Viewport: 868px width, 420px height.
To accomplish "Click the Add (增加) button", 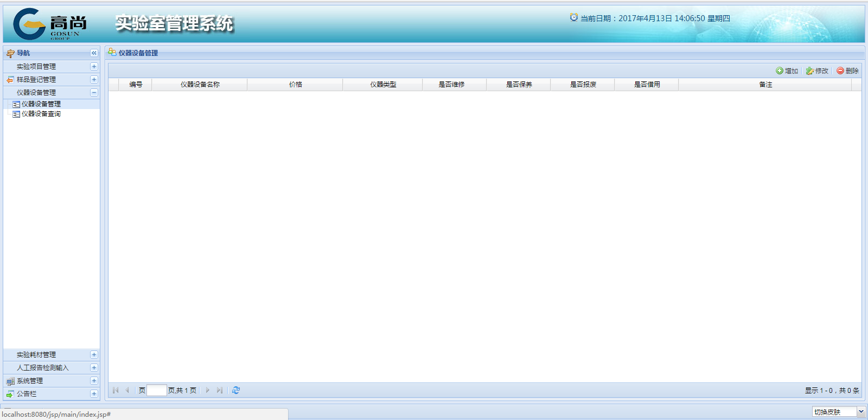I will point(787,71).
